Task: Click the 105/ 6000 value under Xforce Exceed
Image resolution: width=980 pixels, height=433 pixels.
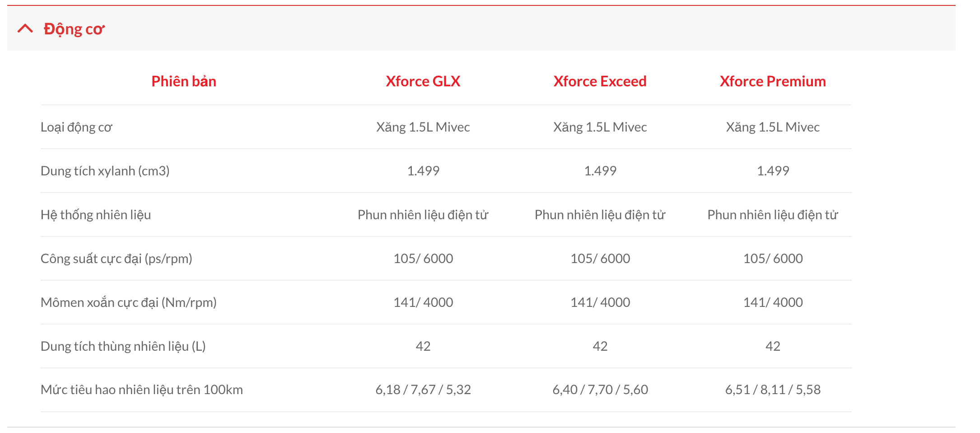Action: (x=600, y=259)
